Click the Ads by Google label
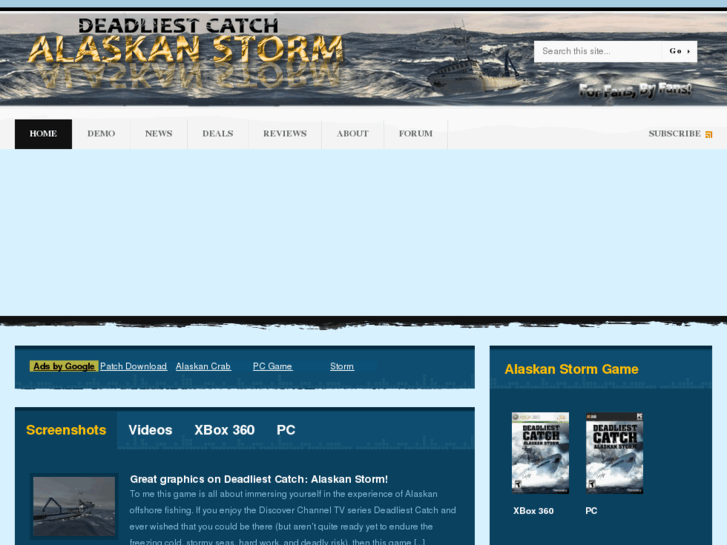 [x=64, y=366]
